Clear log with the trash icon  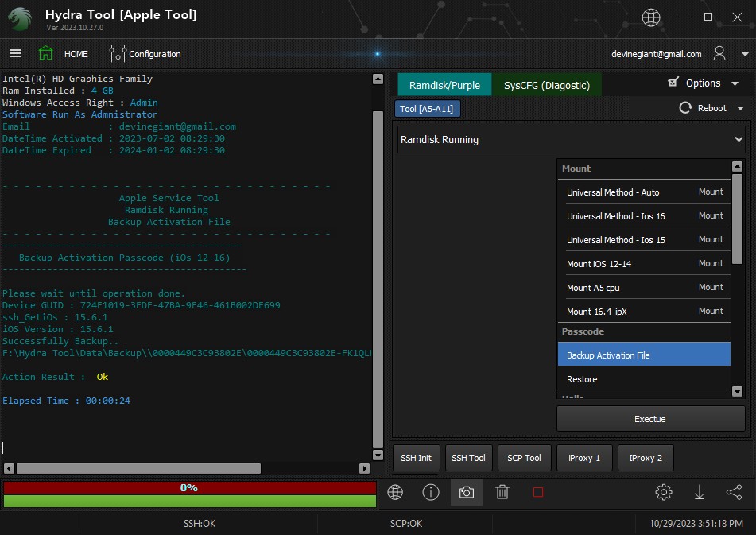tap(502, 492)
